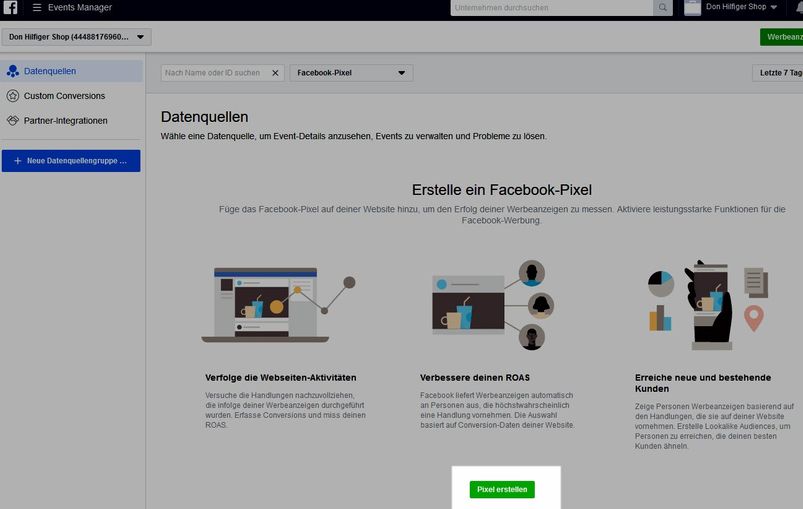
Task: Click the Events Manager title text
Action: point(80,8)
